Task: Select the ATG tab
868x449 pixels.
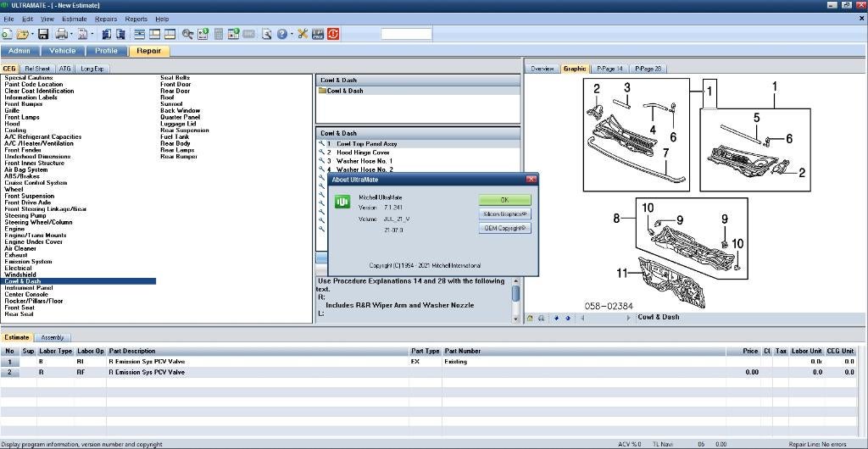Action: coord(64,69)
